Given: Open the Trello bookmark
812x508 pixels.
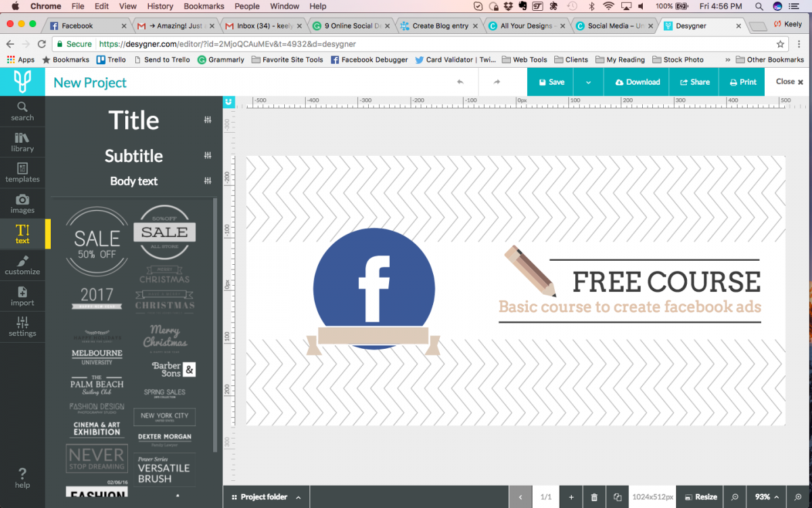Looking at the screenshot, I should coord(111,60).
